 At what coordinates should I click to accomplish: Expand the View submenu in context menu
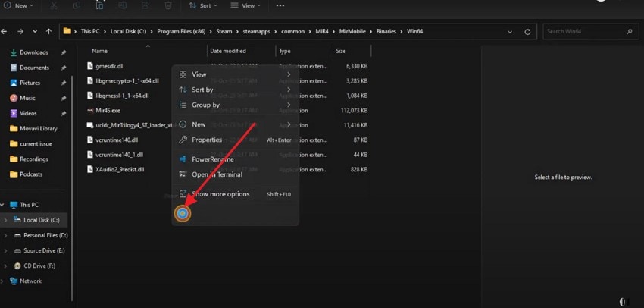click(235, 74)
